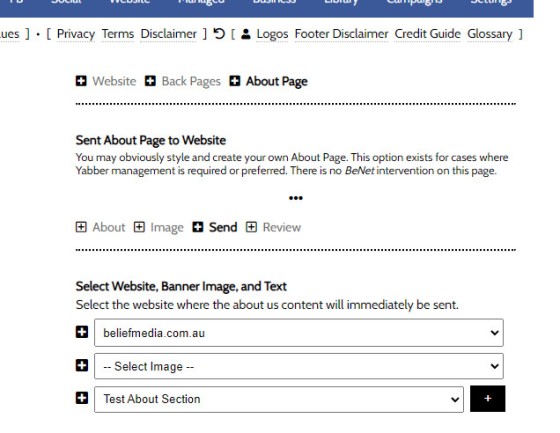Open the beliefmedia.com.au website dropdown

[x=299, y=333]
